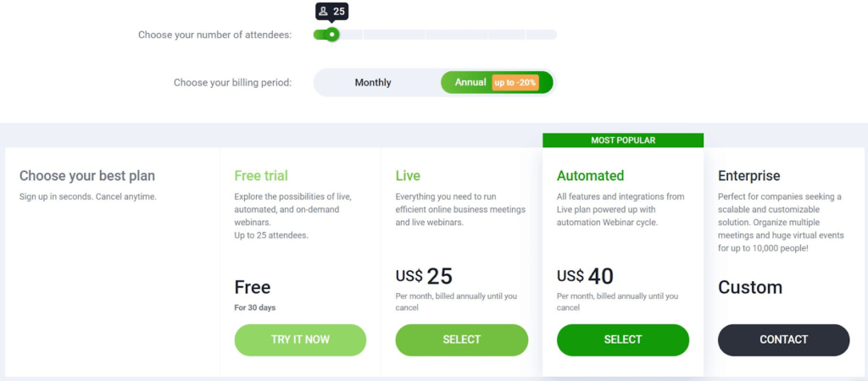Click the US$ 40 price

pos(585,276)
